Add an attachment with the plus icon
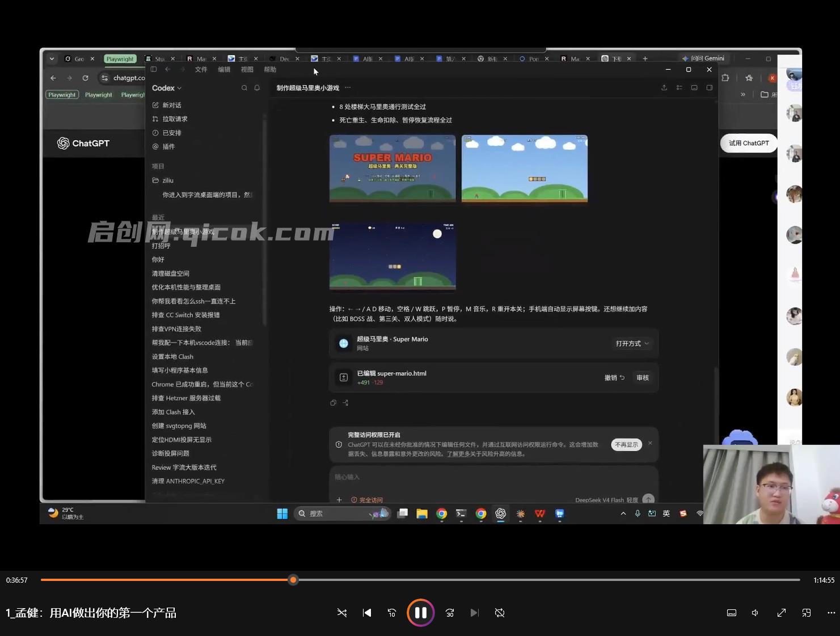The image size is (840, 636). click(339, 500)
